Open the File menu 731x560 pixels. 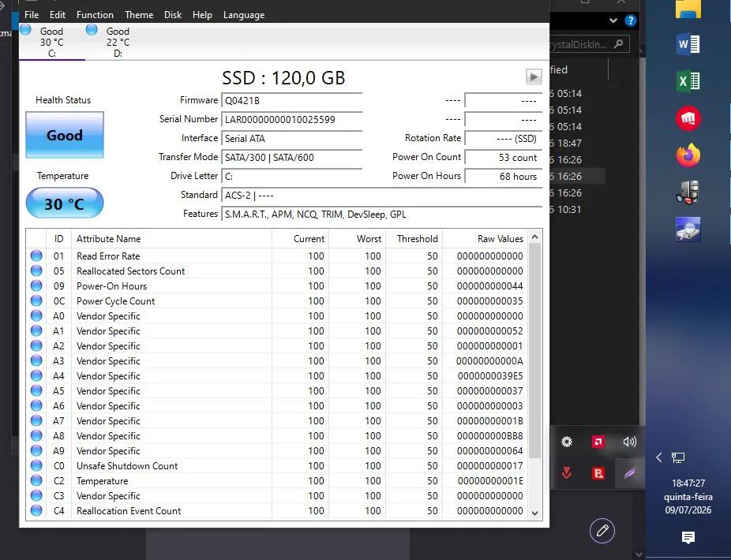tap(32, 15)
